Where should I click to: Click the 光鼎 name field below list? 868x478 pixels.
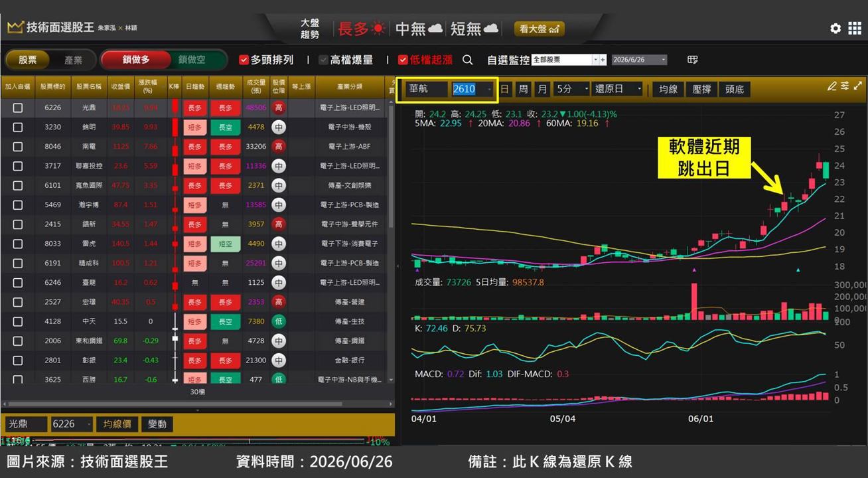point(26,424)
